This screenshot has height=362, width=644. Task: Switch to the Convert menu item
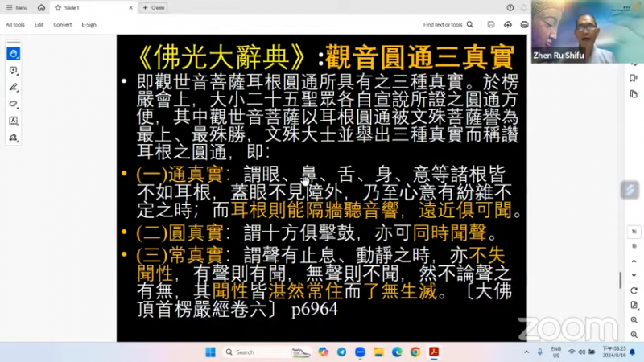[x=63, y=25]
